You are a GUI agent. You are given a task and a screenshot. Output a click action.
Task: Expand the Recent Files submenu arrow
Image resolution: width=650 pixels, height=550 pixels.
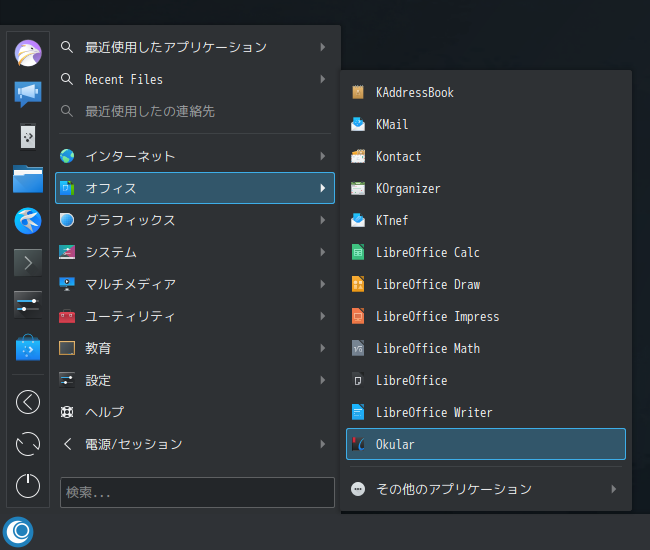coord(323,79)
